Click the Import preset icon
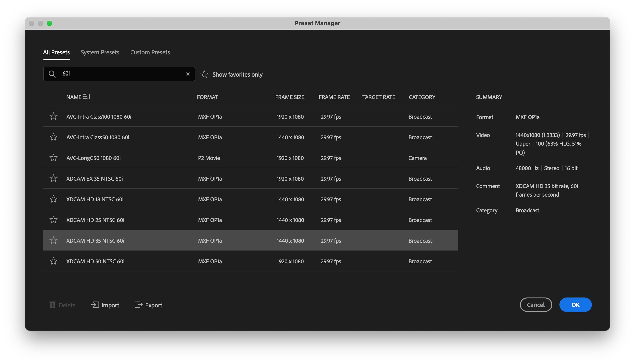 coord(95,305)
